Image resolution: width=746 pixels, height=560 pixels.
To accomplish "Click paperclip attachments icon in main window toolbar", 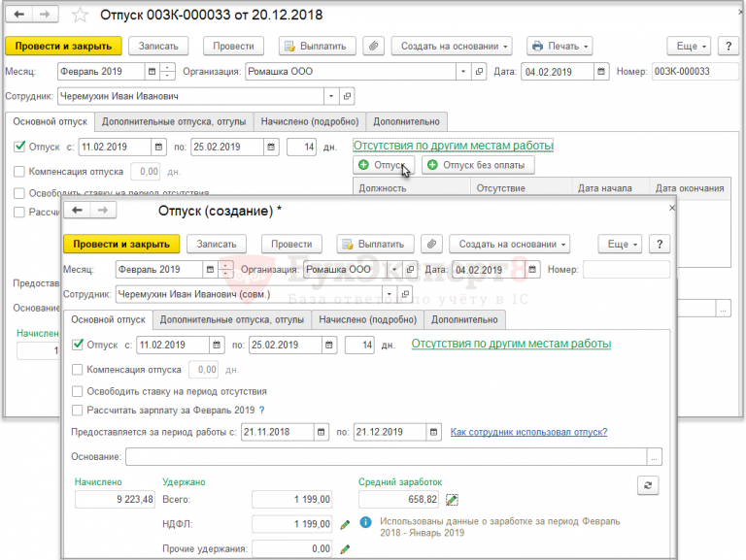I will point(373,47).
